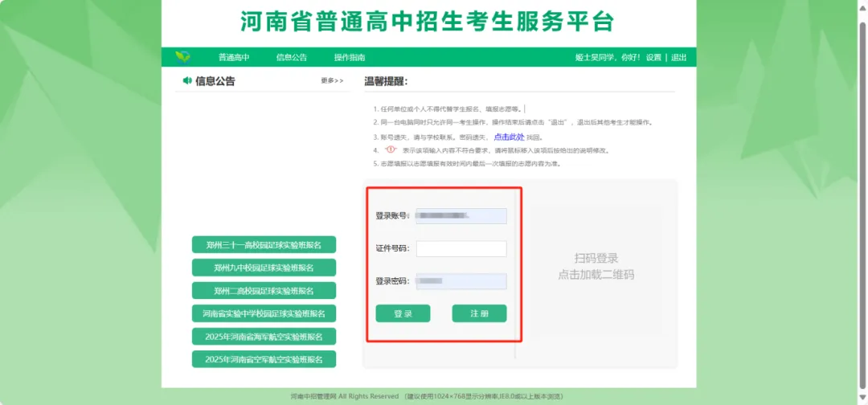The image size is (868, 405).
Task: Open 郑州九中校园足球实验班报名
Action: [x=264, y=268]
